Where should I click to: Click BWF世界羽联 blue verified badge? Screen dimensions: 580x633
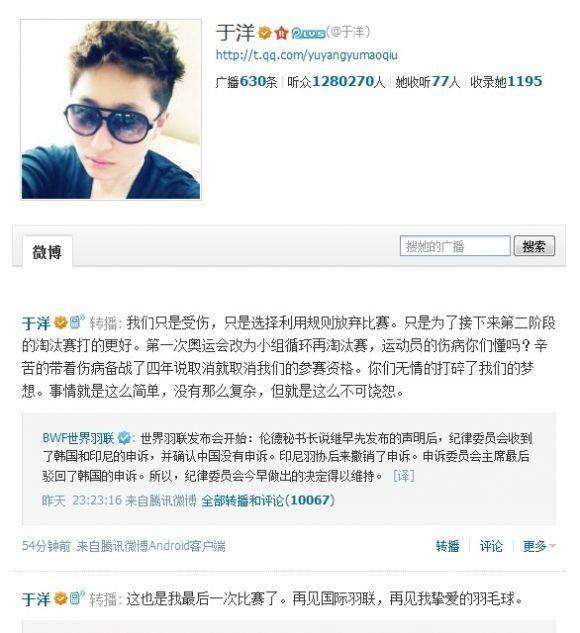124,438
